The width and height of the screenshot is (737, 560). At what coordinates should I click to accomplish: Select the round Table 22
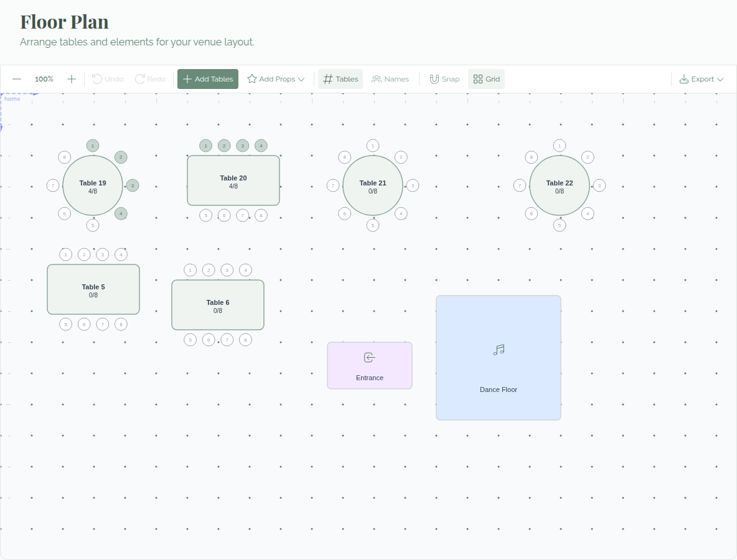tap(560, 185)
